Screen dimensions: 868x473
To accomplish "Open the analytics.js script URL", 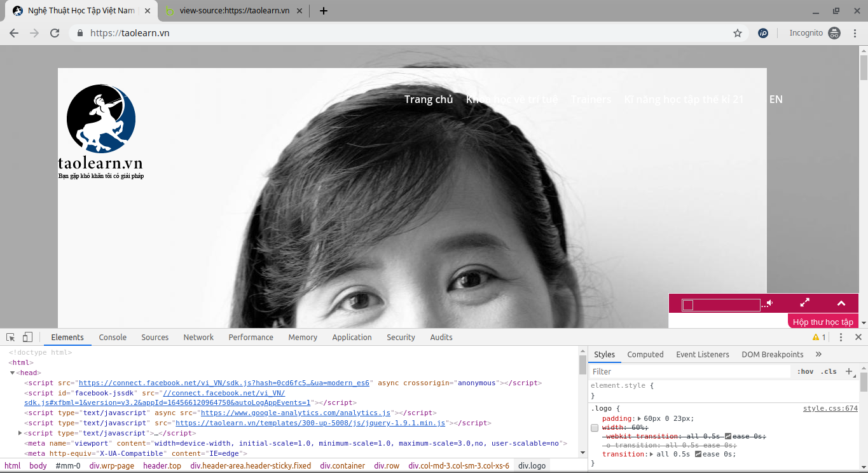I will pos(296,413).
